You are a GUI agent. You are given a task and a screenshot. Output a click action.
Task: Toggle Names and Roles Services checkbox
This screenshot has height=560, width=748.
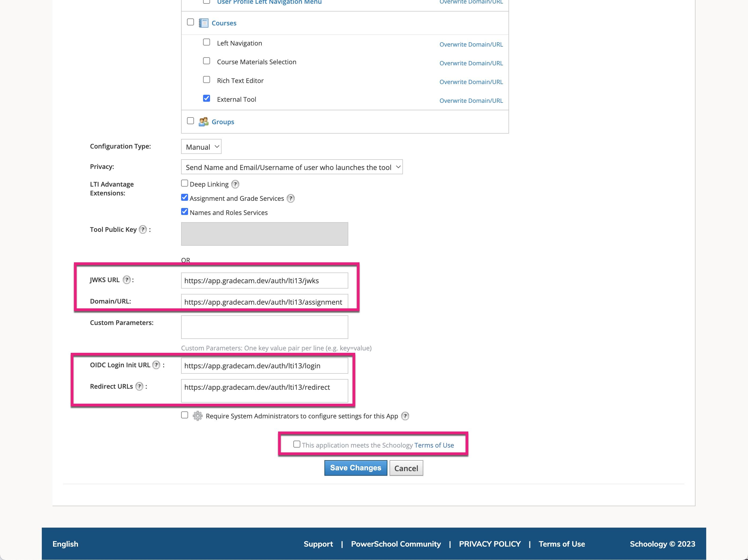tap(184, 211)
